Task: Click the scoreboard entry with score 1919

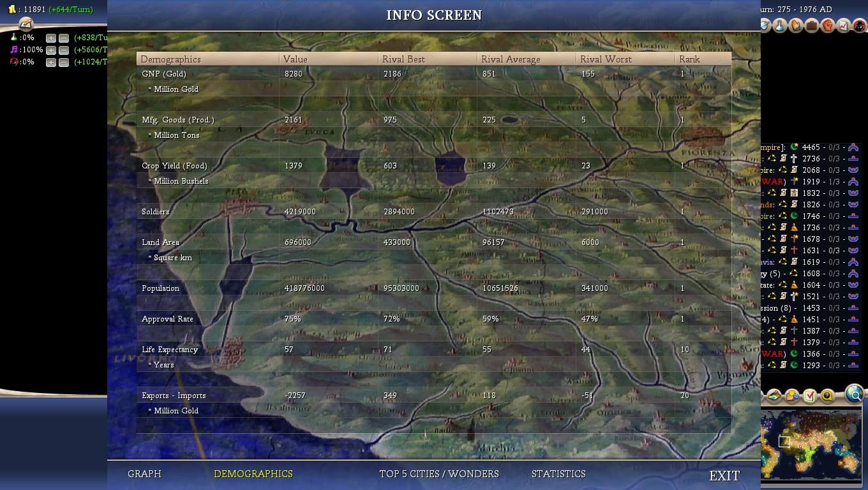Action: tap(811, 182)
